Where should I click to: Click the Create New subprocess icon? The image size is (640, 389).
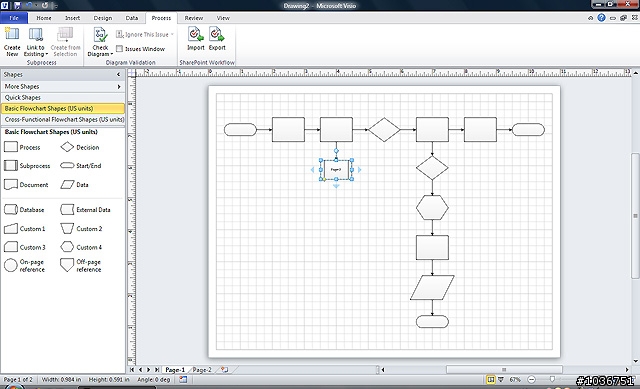tap(12, 41)
